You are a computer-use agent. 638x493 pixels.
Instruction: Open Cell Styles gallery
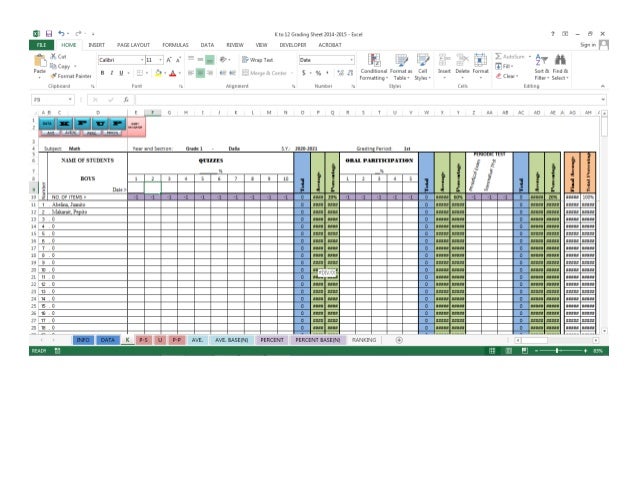[423, 67]
